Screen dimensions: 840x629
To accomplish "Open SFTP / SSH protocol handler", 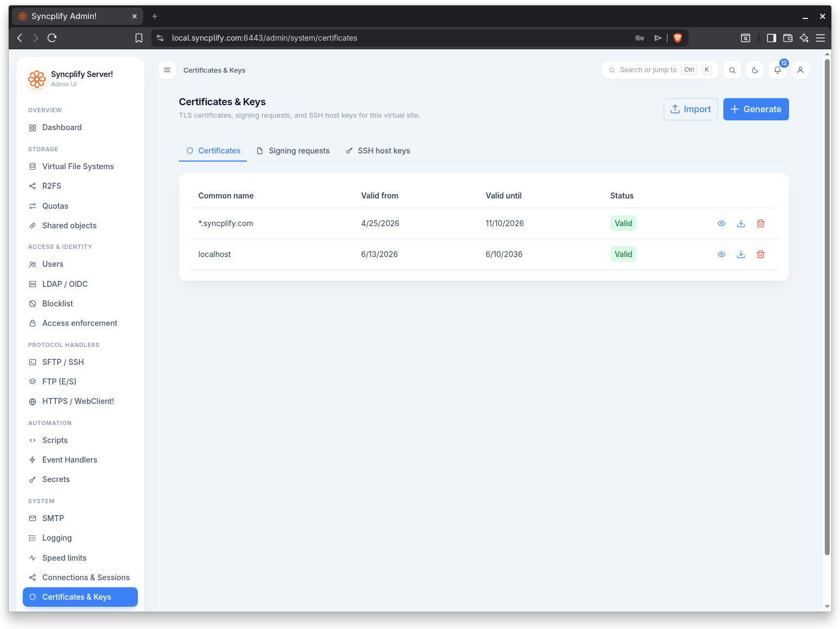I will [80, 362].
